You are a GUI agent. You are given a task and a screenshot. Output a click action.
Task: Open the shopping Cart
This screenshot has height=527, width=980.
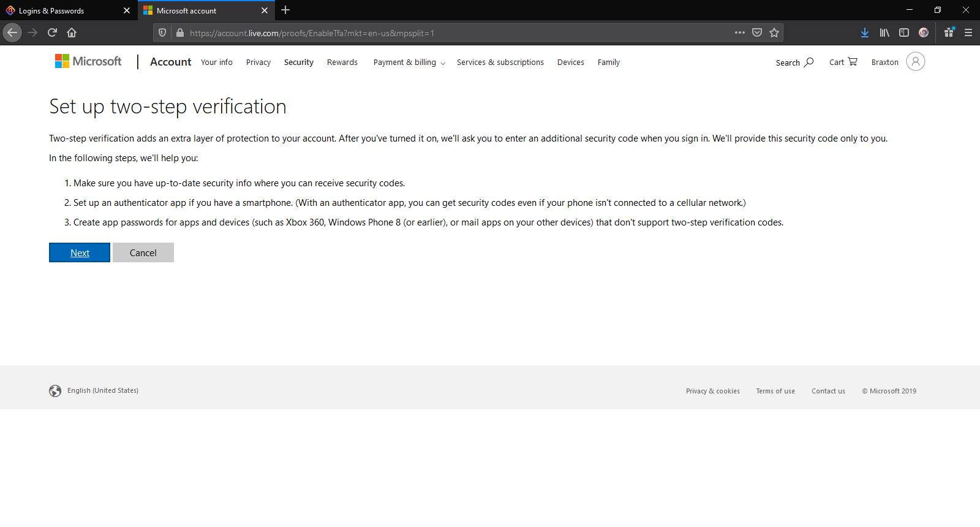click(843, 62)
